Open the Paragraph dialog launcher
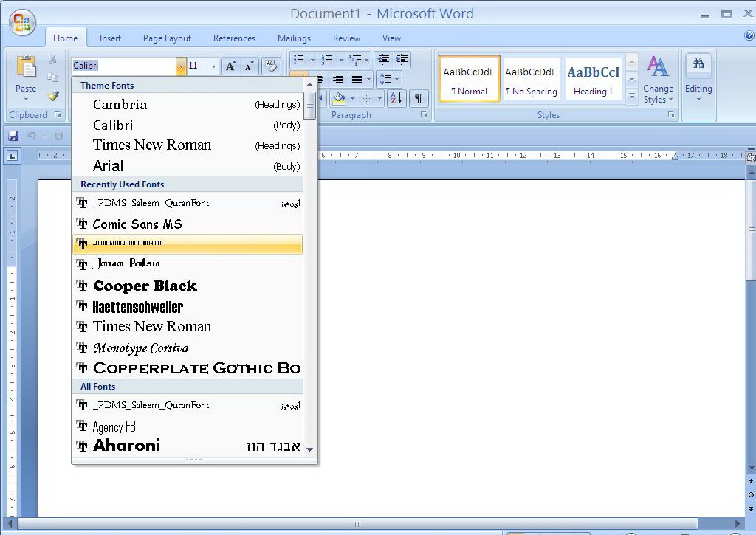Image resolution: width=756 pixels, height=535 pixels. click(423, 114)
